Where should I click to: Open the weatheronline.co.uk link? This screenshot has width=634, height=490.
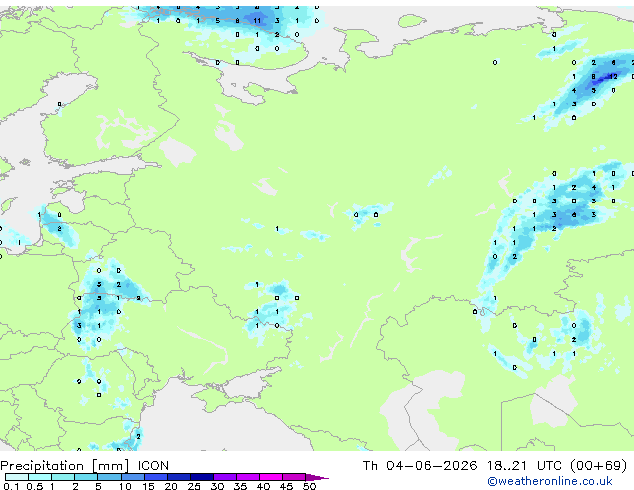click(x=550, y=481)
